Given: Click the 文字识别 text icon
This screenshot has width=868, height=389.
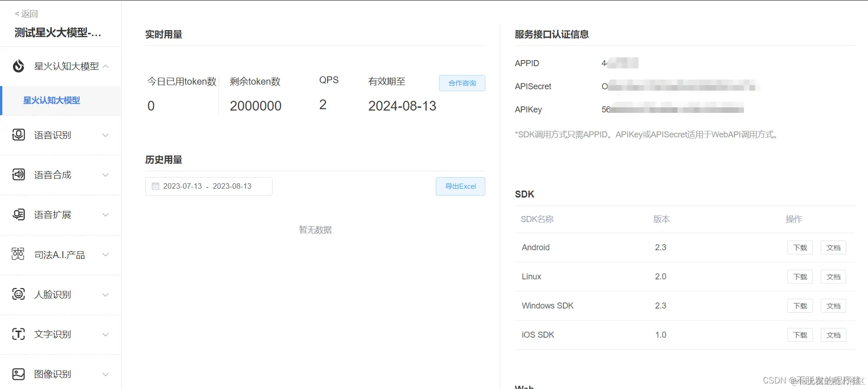Looking at the screenshot, I should coord(19,334).
